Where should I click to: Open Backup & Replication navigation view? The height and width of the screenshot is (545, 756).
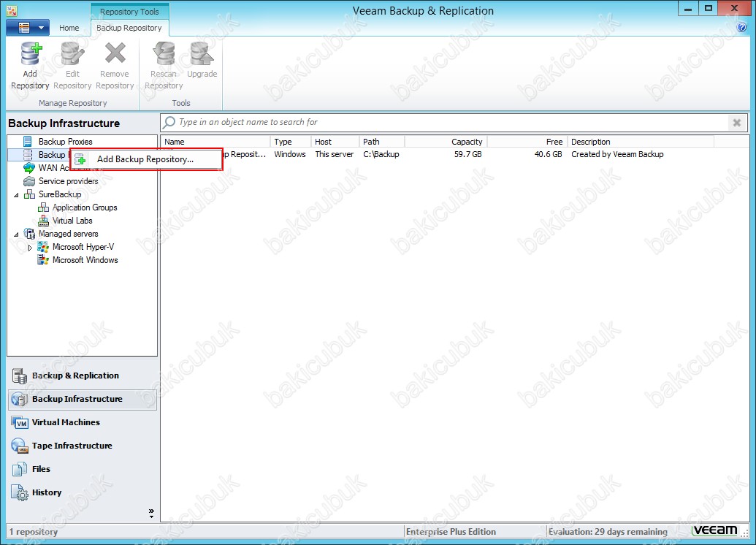pos(83,376)
